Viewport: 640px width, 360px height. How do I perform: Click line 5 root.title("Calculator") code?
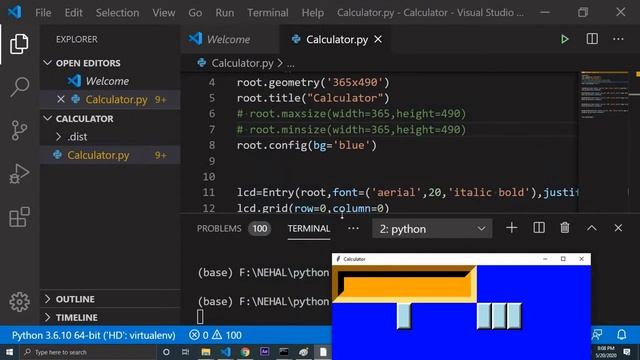pos(313,98)
